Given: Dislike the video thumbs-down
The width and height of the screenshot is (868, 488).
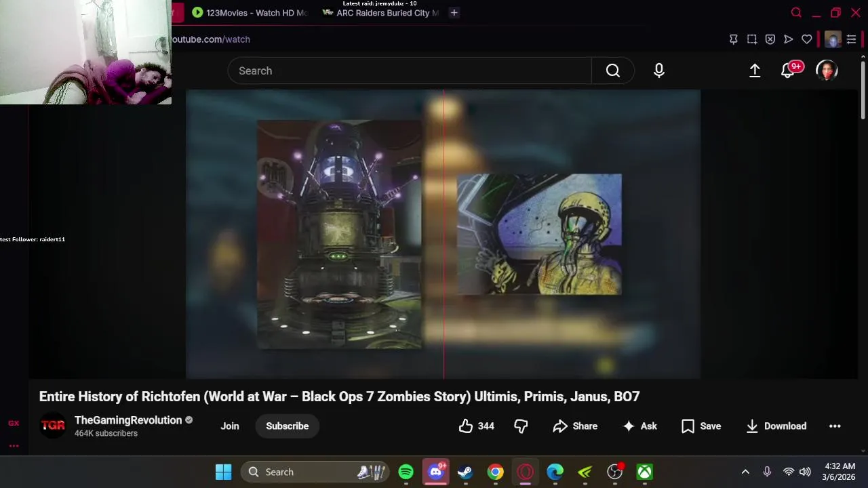Looking at the screenshot, I should (x=521, y=426).
